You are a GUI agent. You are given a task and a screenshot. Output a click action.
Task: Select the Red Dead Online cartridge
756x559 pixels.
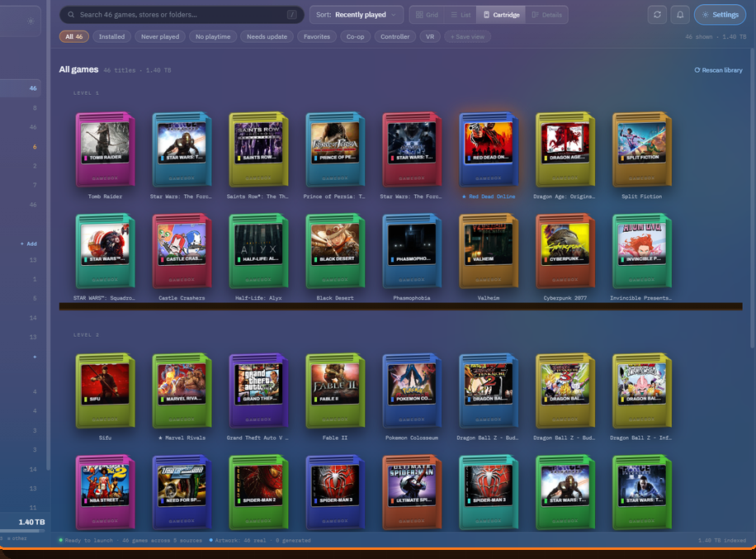point(489,149)
